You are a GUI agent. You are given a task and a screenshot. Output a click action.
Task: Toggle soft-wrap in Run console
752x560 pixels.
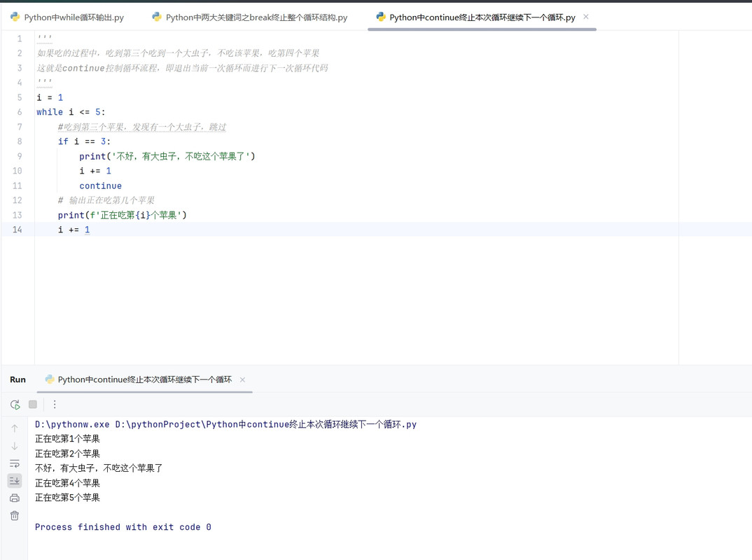tap(15, 463)
